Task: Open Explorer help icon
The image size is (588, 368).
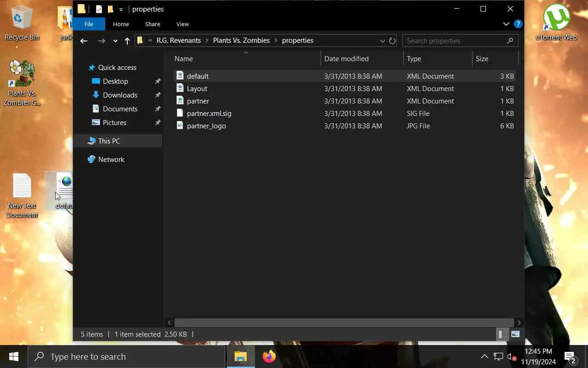Action: [518, 24]
